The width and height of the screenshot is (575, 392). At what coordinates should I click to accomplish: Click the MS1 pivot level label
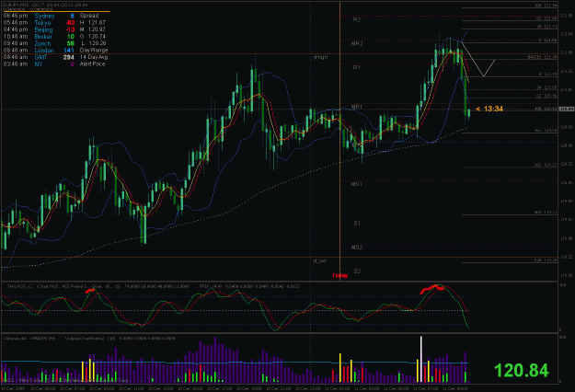[357, 184]
